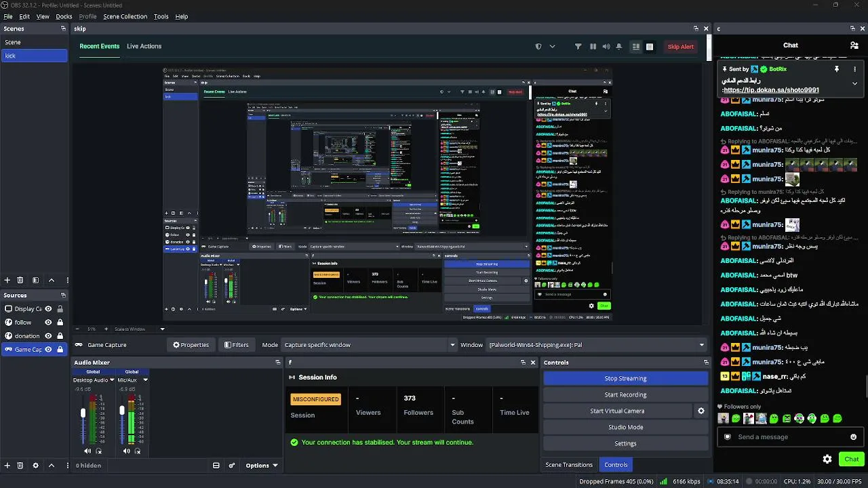This screenshot has height=488, width=868.
Task: Expand Mic/Aux channel dropdown arrow
Action: 145,380
